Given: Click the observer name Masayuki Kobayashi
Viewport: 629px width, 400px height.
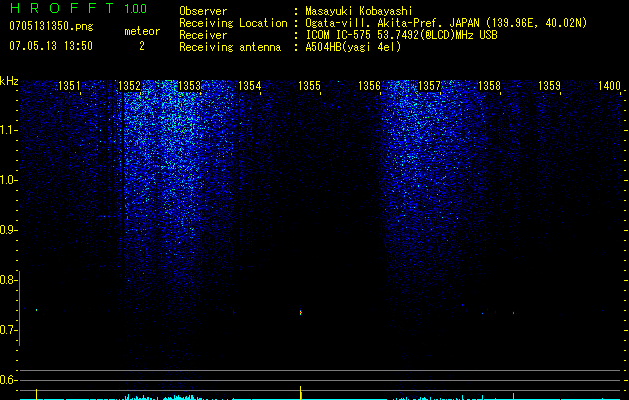Looking at the screenshot, I should 359,11.
